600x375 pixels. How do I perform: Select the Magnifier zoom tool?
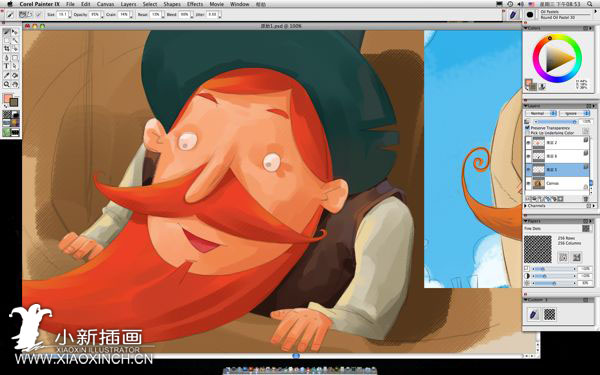[7, 84]
